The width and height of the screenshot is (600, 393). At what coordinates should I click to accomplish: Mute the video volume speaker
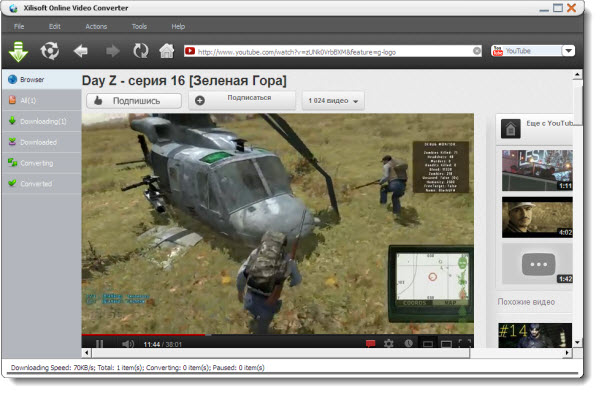click(x=128, y=344)
